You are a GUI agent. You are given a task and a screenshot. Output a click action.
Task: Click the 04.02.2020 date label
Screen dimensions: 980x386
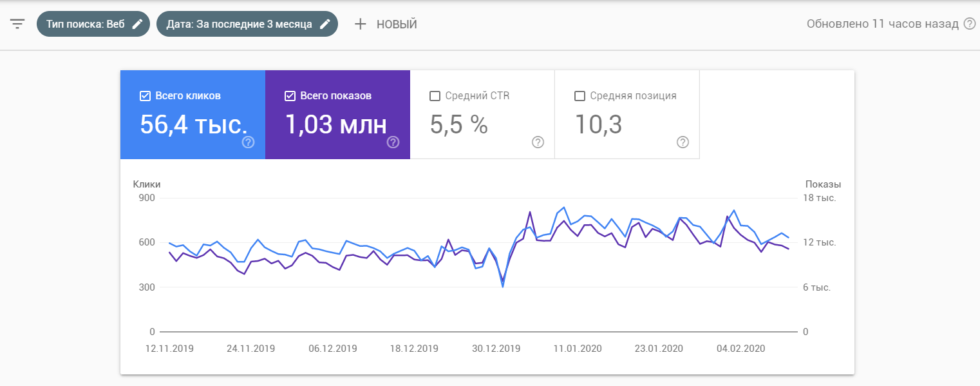[x=741, y=349]
